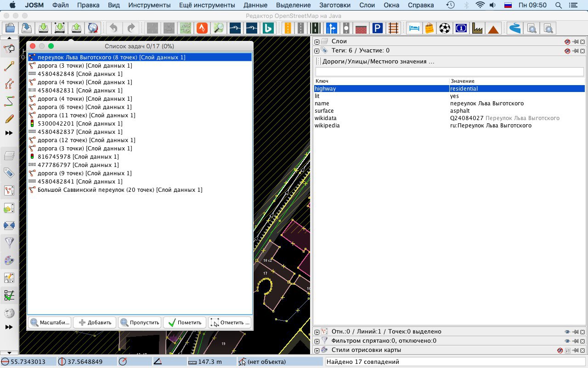This screenshot has height=368, width=588.
Task: Click the Bing imagery icon
Action: (268, 28)
